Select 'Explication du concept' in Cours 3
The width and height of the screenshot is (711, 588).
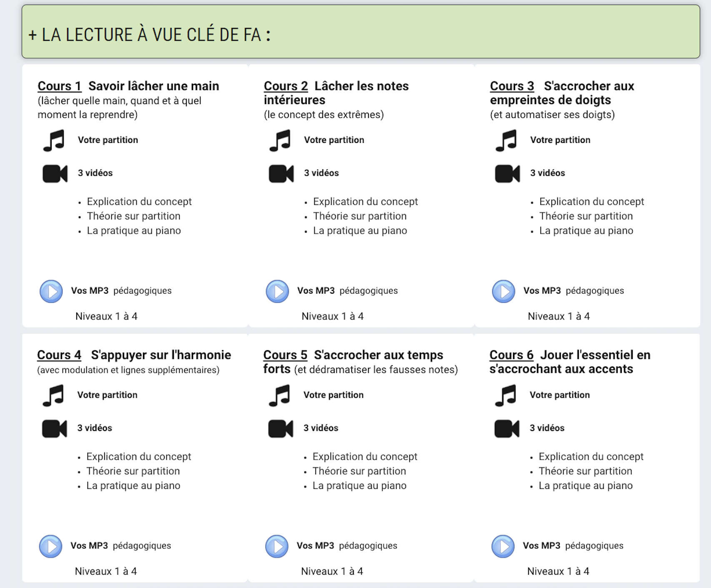pyautogui.click(x=591, y=202)
